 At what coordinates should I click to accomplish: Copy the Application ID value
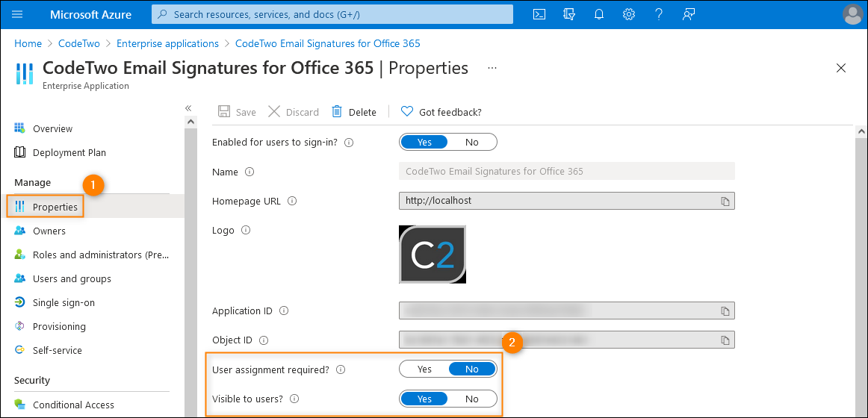coord(725,311)
